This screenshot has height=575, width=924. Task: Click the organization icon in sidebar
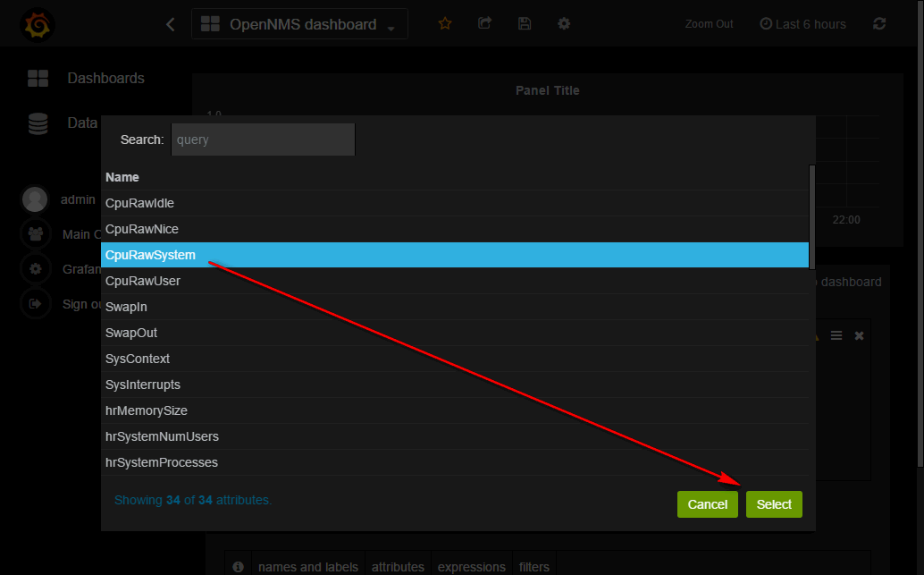(36, 234)
